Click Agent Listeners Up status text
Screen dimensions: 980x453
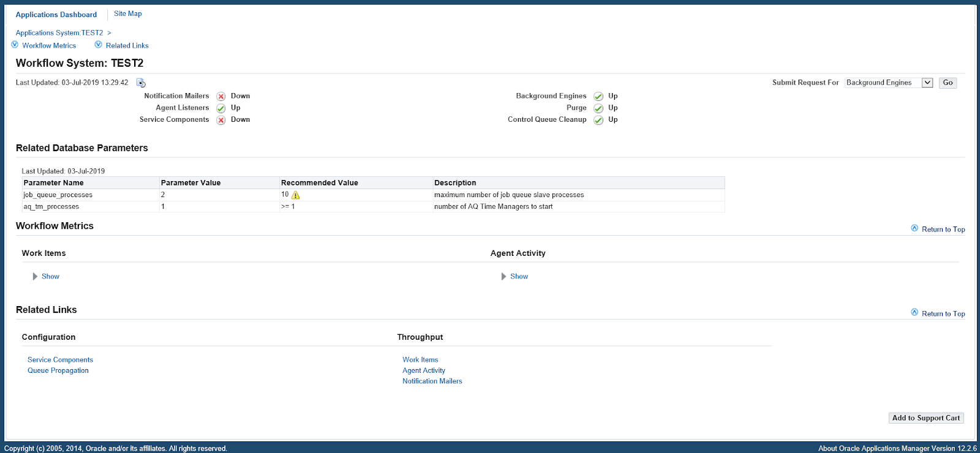point(235,108)
